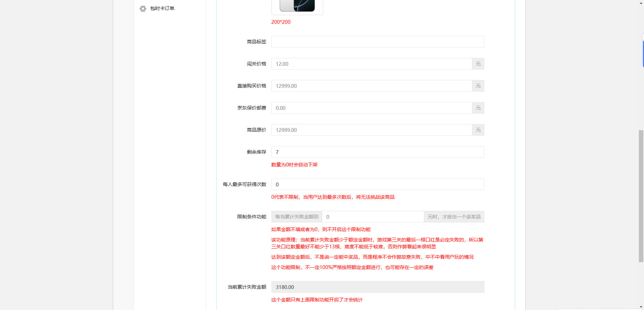Select the 每人最多可获得次数 input field
644x310 pixels.
[377, 184]
